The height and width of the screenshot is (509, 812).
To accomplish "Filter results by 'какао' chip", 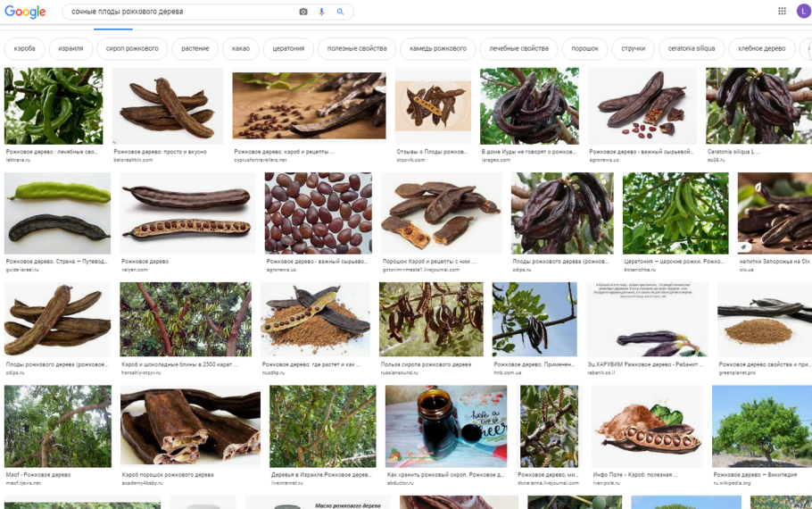I will click(241, 48).
